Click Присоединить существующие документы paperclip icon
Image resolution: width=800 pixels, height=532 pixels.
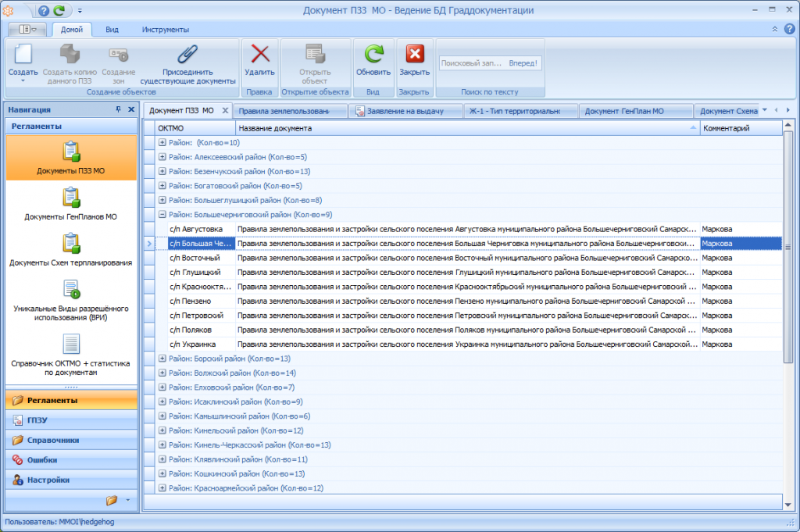pos(187,54)
